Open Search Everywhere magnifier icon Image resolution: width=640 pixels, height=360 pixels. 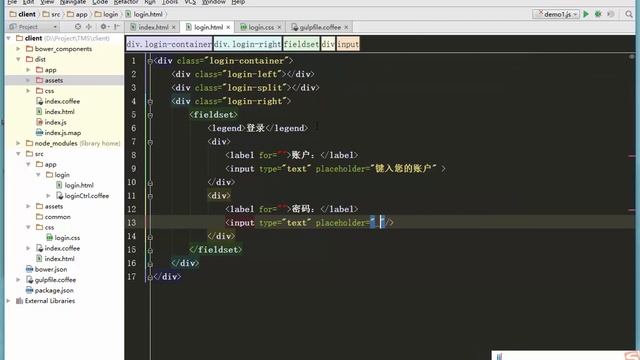[x=629, y=14]
